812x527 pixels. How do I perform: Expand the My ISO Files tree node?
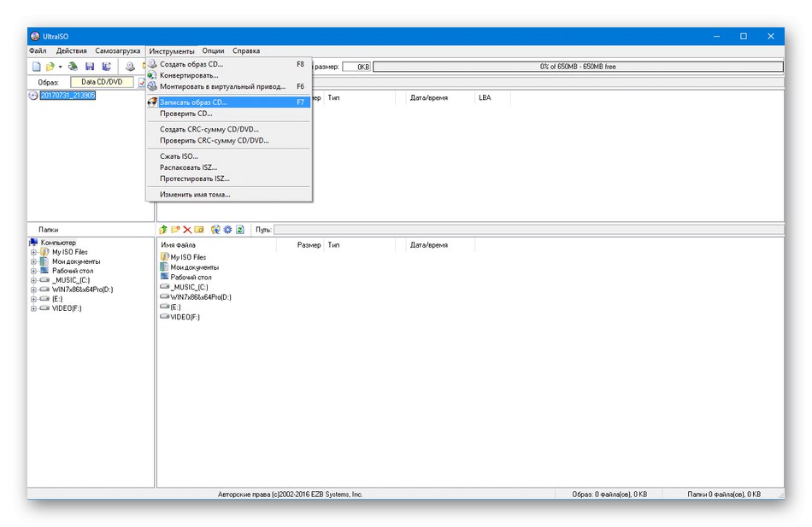coord(33,252)
